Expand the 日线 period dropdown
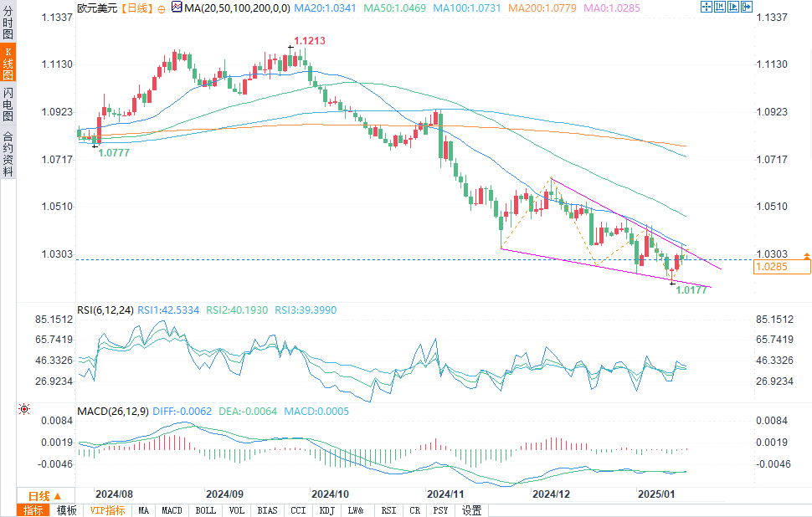Viewport: 812px width, 517px height. (x=45, y=495)
